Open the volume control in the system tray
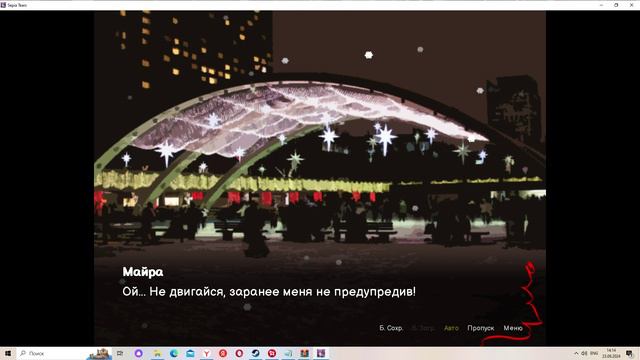 click(584, 353)
